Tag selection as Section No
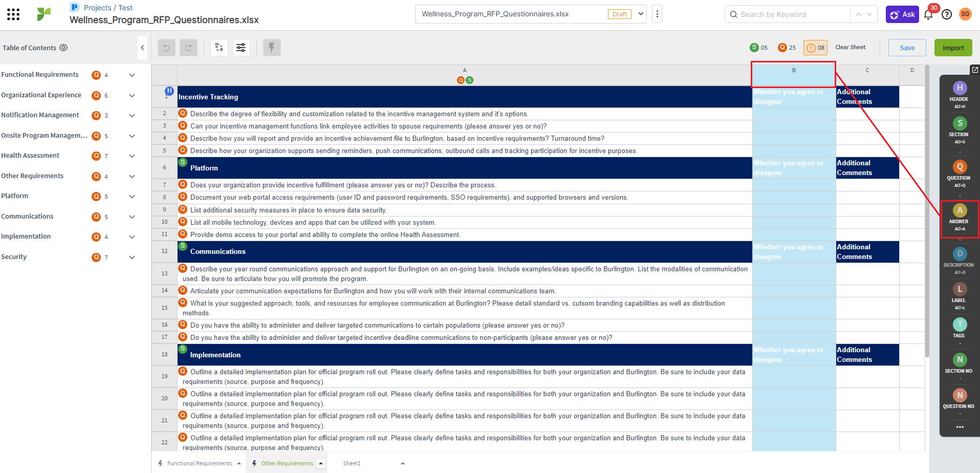980x473 pixels. (960, 365)
